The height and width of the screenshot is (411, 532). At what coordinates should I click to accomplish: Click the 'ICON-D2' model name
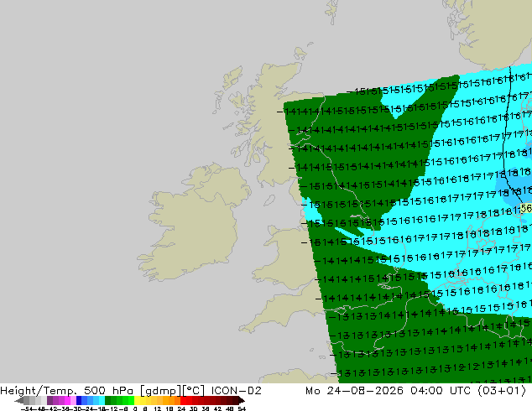[236, 391]
